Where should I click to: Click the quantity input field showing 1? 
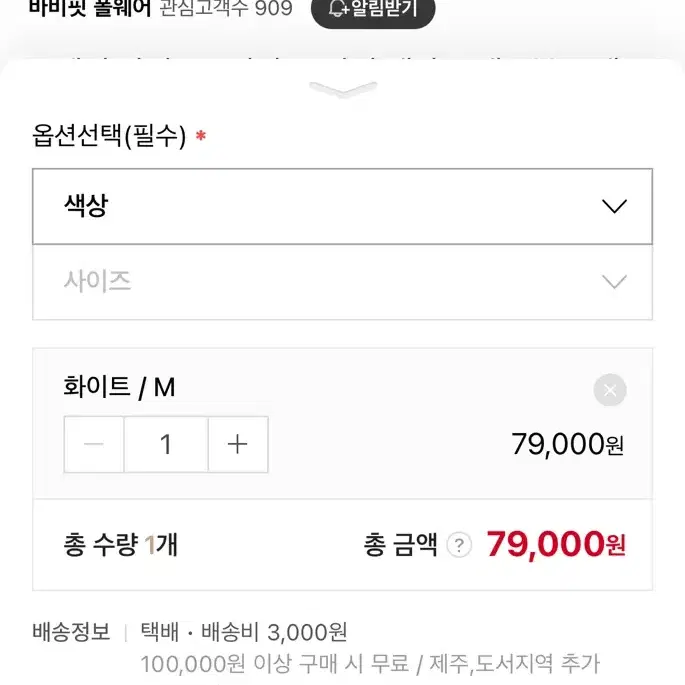[166, 444]
